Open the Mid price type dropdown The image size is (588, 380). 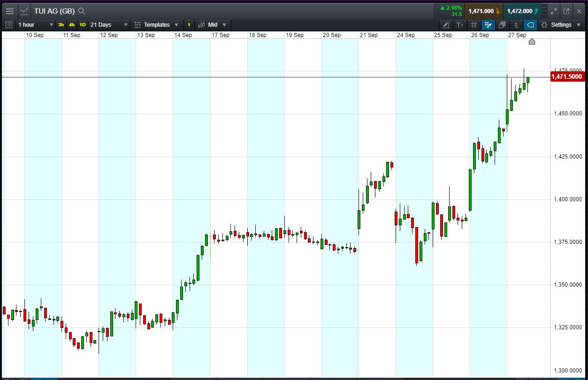pyautogui.click(x=213, y=24)
